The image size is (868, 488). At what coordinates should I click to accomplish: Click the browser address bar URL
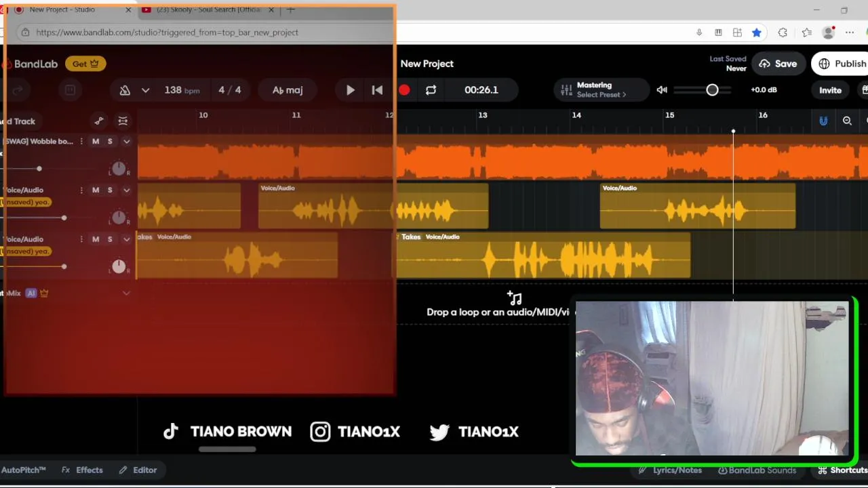point(167,32)
